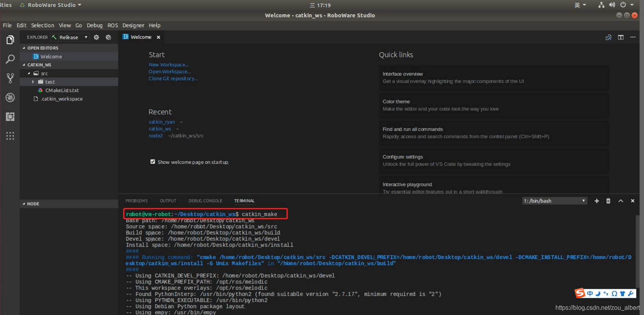Switch to the DEBUG CONSOLE tab
The image size is (644, 315).
click(205, 201)
